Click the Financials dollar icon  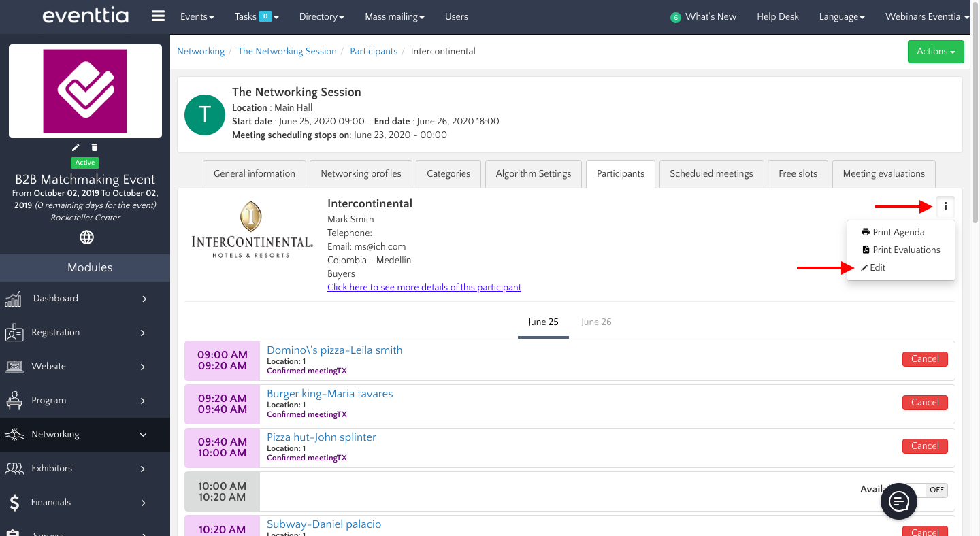(x=14, y=503)
